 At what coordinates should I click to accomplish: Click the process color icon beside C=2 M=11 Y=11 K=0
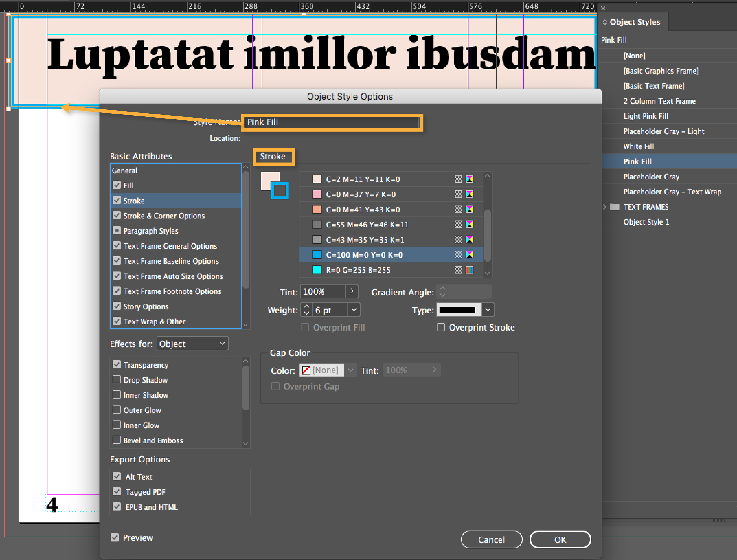(x=458, y=179)
